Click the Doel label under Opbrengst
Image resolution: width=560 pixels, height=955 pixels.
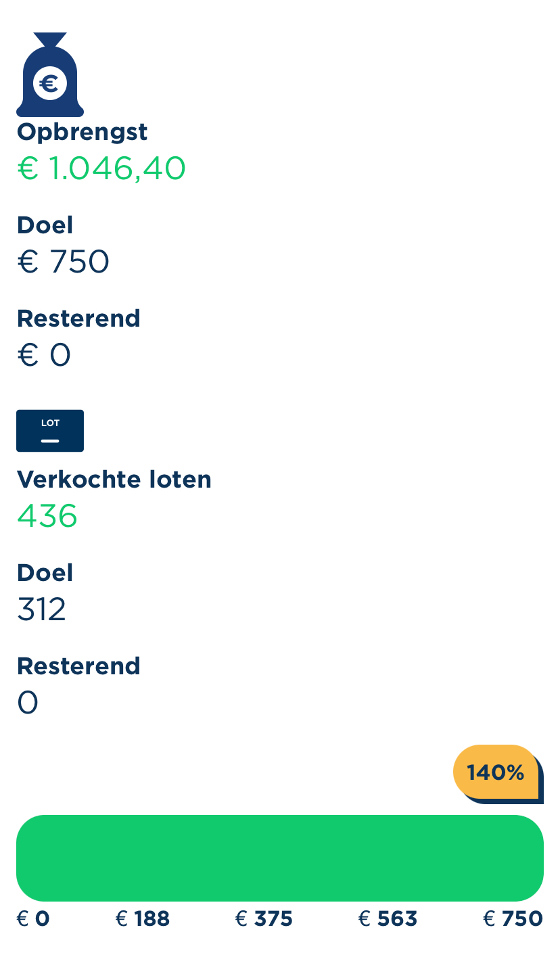click(x=45, y=225)
